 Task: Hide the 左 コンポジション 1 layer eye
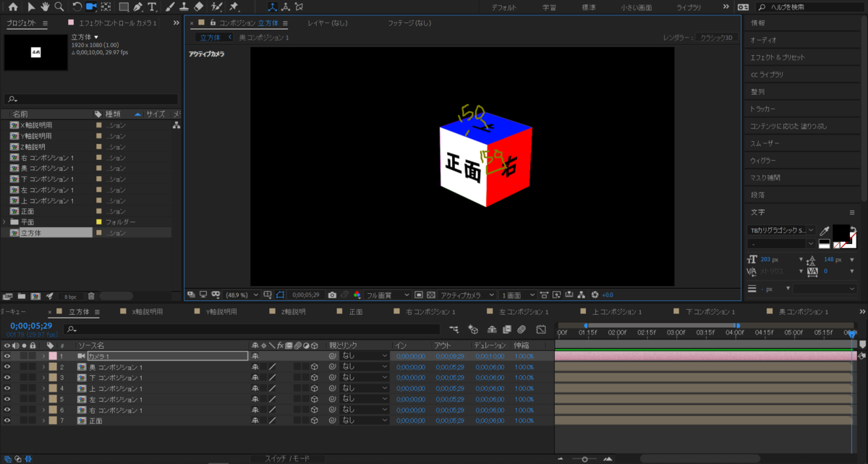(x=7, y=399)
